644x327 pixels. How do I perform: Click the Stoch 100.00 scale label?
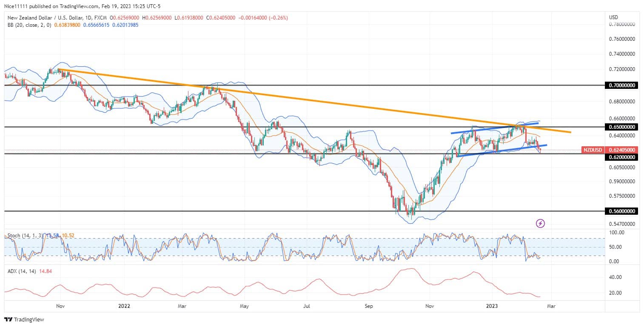tap(616, 233)
